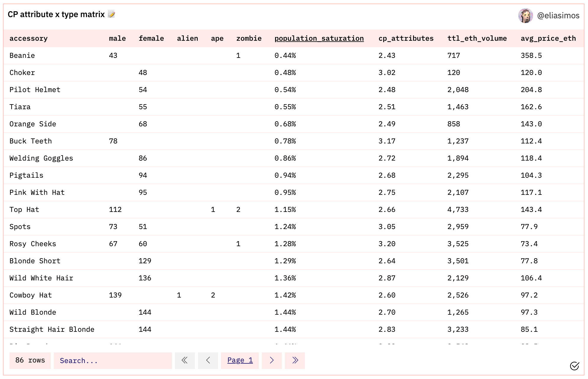Click the checkmark status icon
Viewport: 588px width, 379px height.
[574, 366]
